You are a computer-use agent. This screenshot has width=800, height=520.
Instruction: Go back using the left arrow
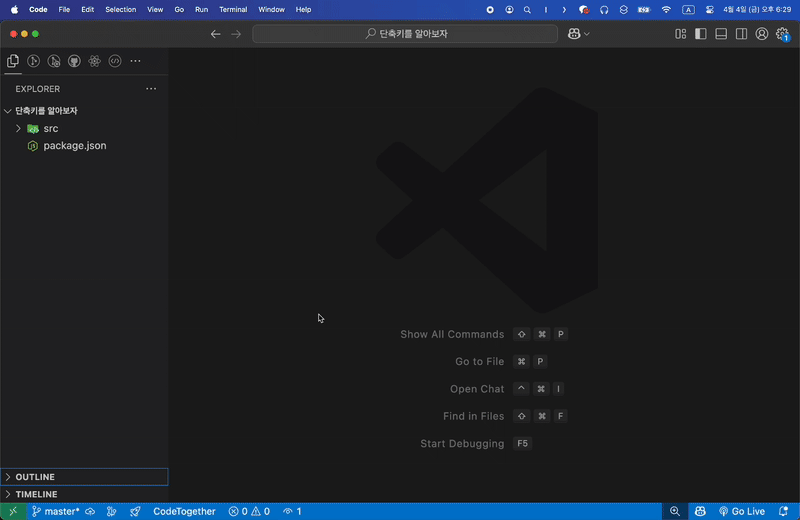coord(216,34)
